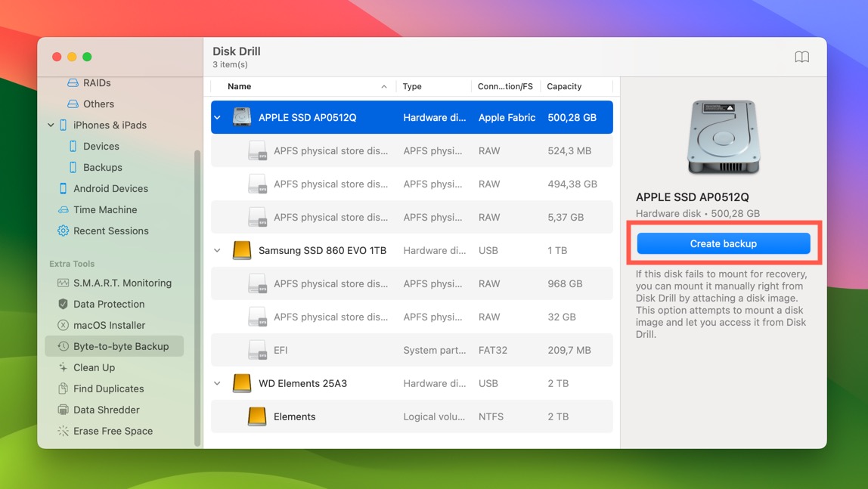Select APFS physical store row sized 494,38 GB
Image resolution: width=868 pixels, height=489 pixels.
click(x=412, y=184)
